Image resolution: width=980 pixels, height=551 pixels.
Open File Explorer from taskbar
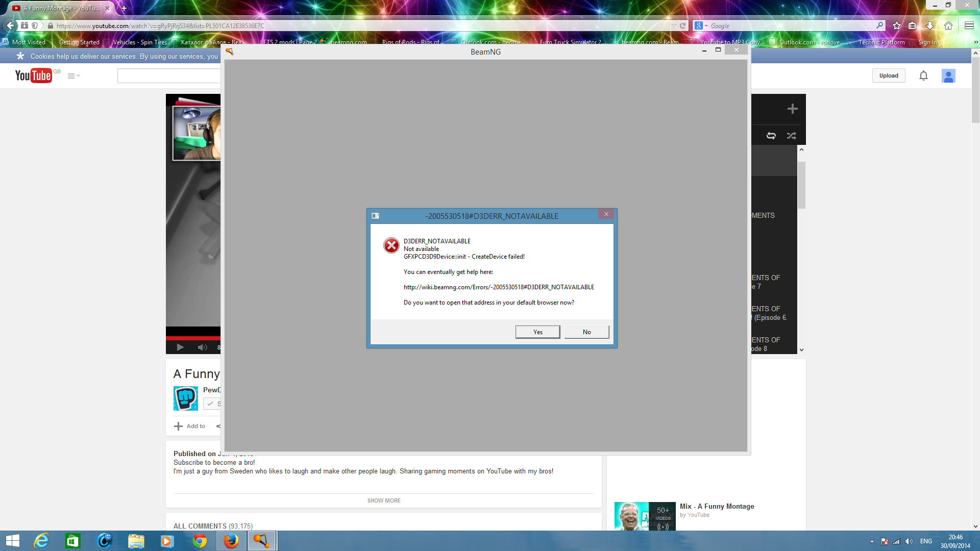coord(136,541)
